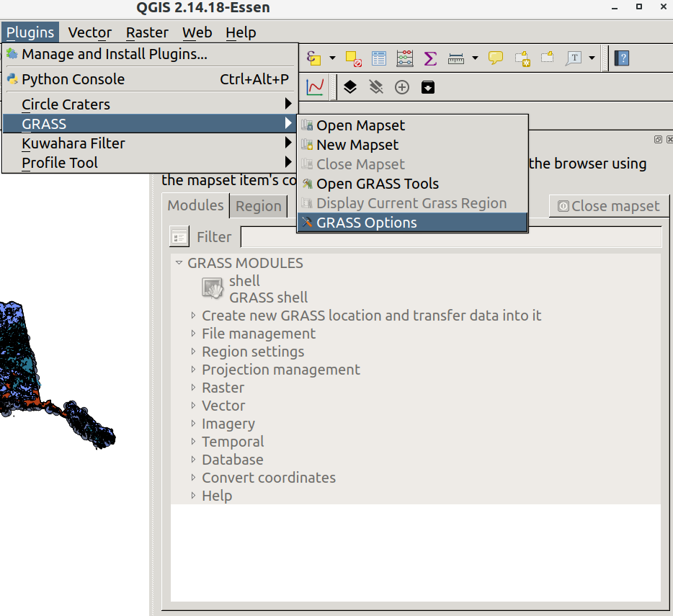The width and height of the screenshot is (673, 616).
Task: Switch to the Region tab
Action: point(259,207)
